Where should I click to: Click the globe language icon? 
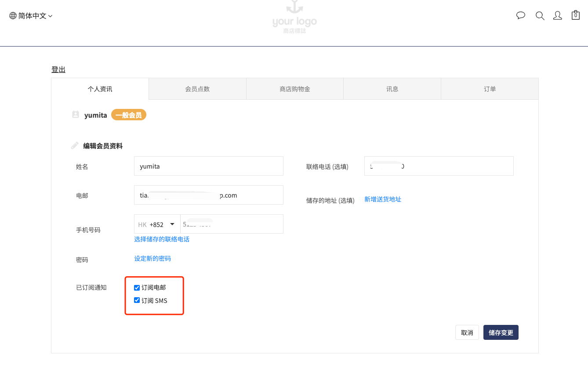(13, 16)
